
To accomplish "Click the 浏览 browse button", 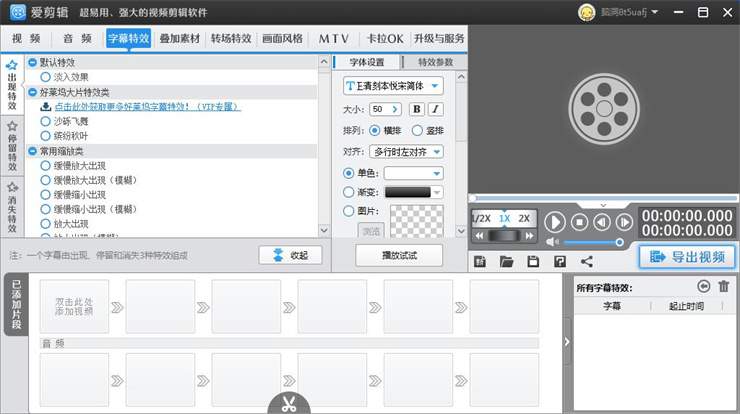I will (x=371, y=231).
